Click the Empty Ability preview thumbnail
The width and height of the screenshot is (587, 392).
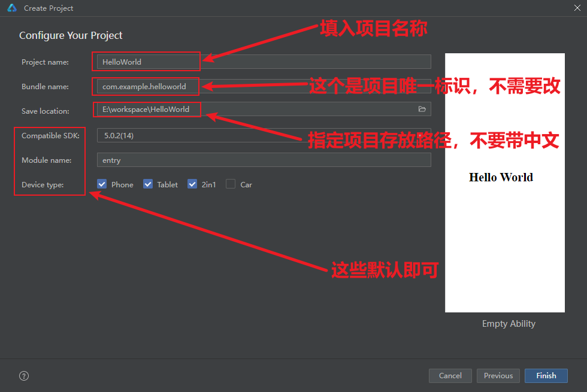pyautogui.click(x=505, y=183)
